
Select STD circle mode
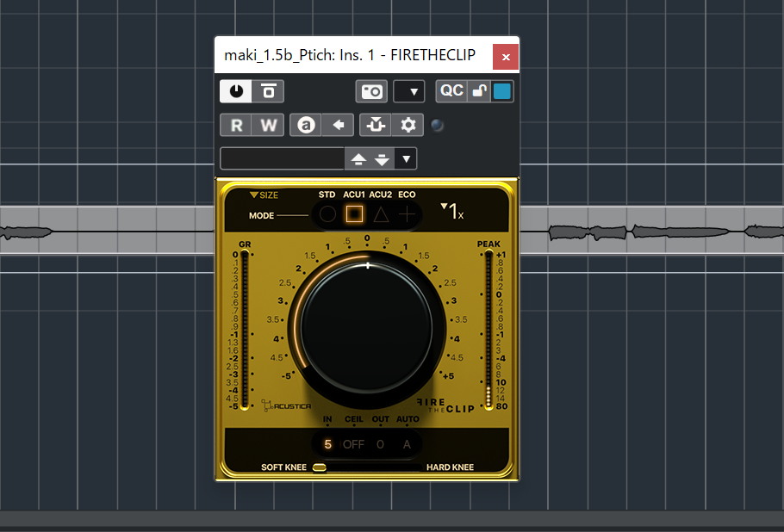327,214
